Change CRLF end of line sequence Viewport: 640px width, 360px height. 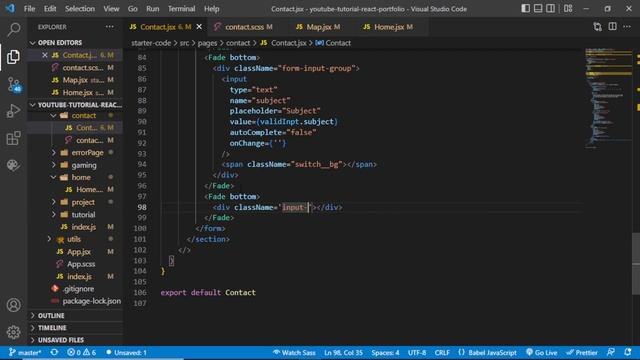[x=442, y=352]
